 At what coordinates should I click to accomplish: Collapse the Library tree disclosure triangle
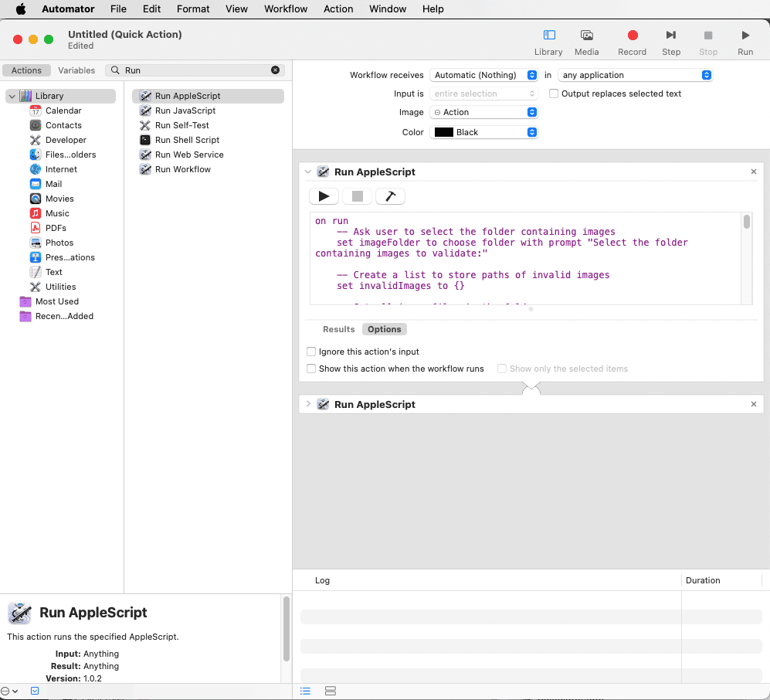coord(12,97)
